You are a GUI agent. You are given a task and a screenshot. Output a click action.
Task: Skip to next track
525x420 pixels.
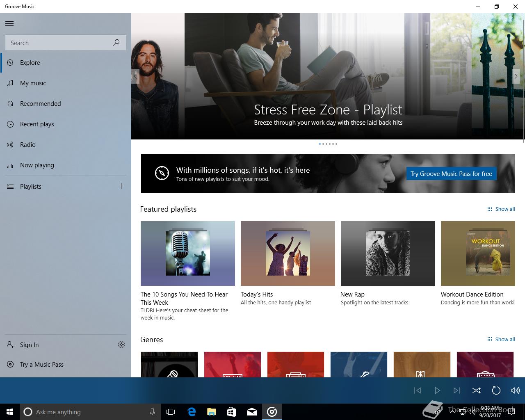tap(457, 390)
